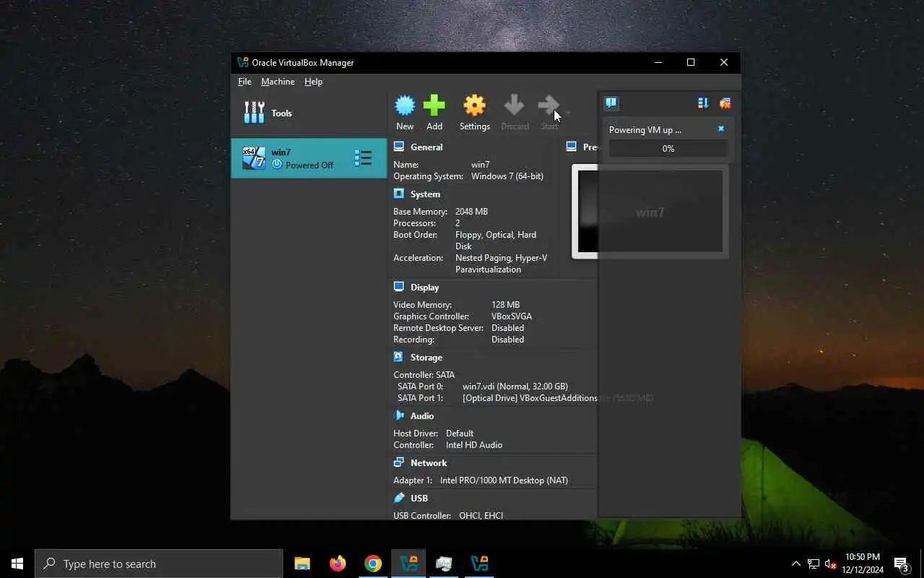Cancel the Powering VM up progress

[720, 129]
